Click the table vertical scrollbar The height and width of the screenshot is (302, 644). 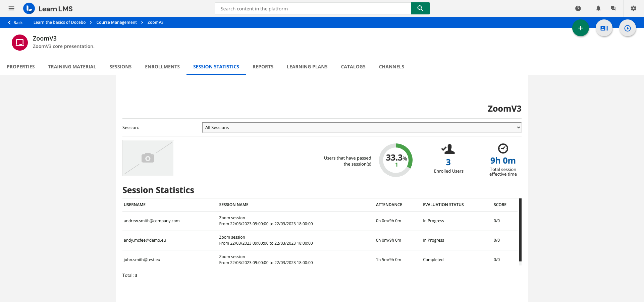coord(520,230)
